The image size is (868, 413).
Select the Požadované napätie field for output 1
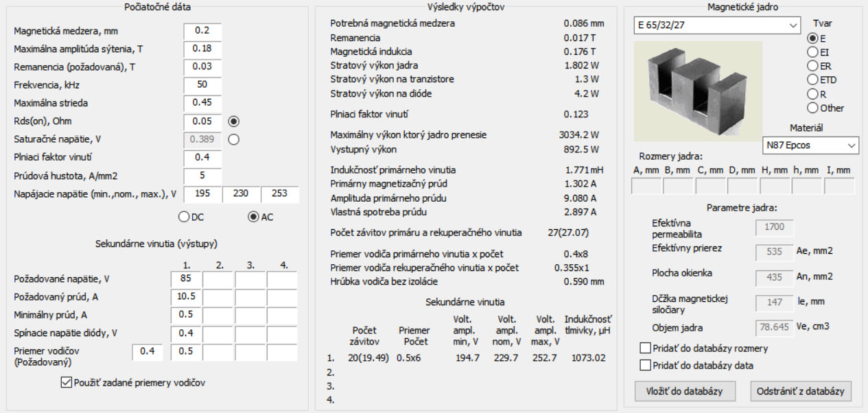pos(185,279)
